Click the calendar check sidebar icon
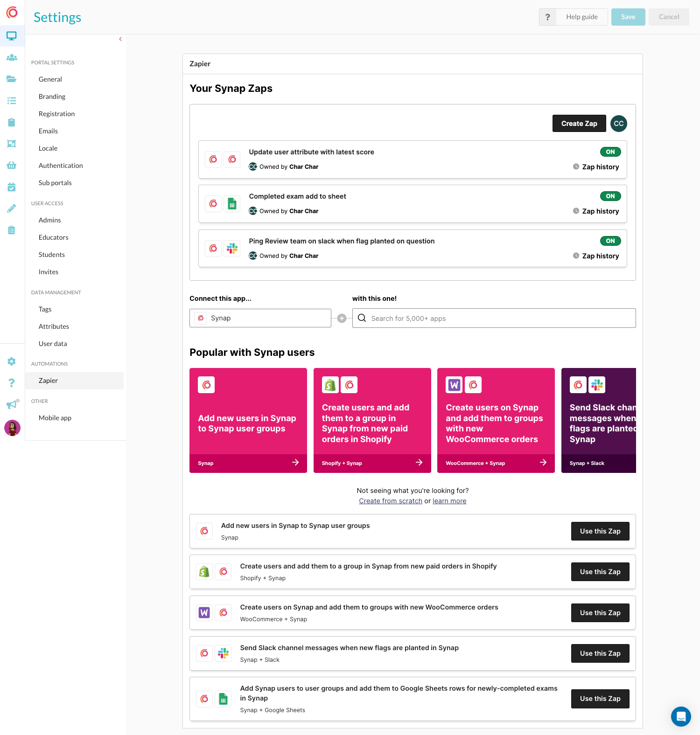Viewport: 700px width, 735px height. (x=12, y=187)
